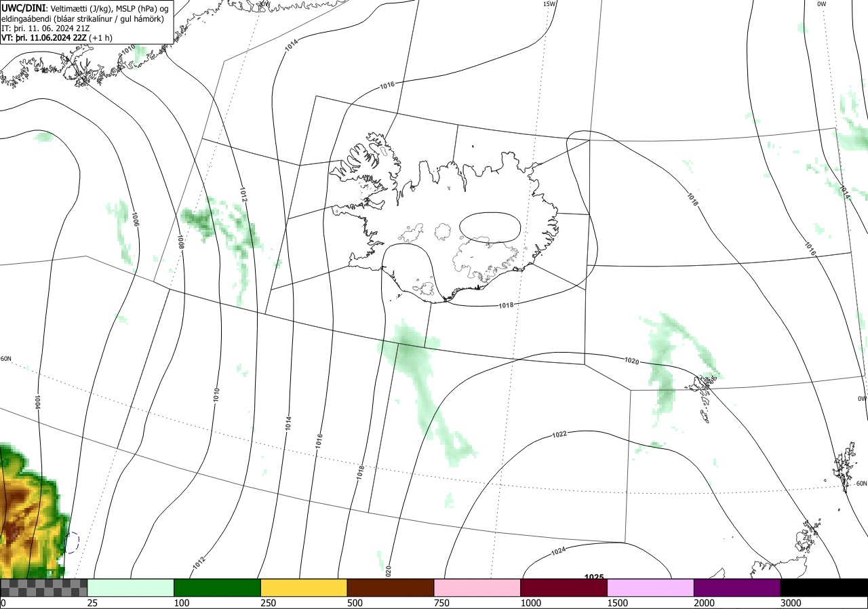
Task: Click the "60N" latitude label on the left edge
Action: (6, 359)
